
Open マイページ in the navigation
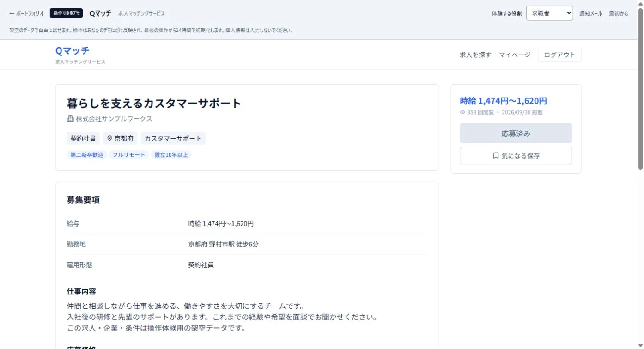[x=515, y=55]
